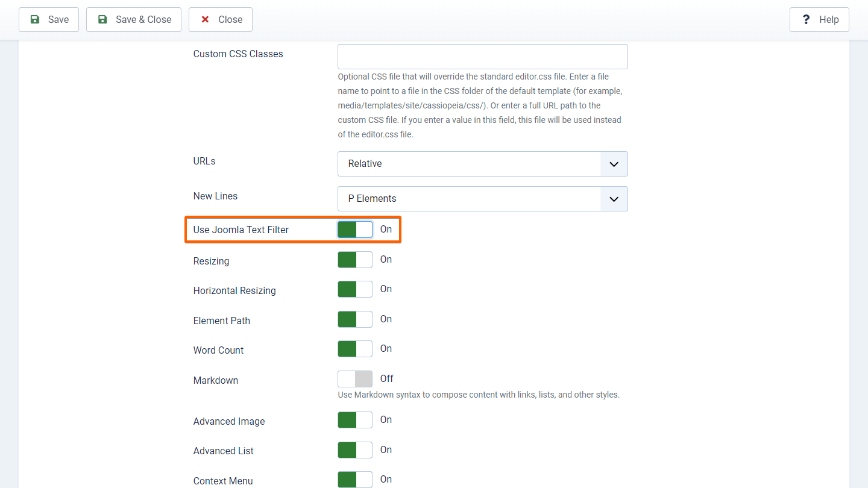The width and height of the screenshot is (868, 488).
Task: Click the floppy icon on Save & Close
Action: [x=102, y=19]
